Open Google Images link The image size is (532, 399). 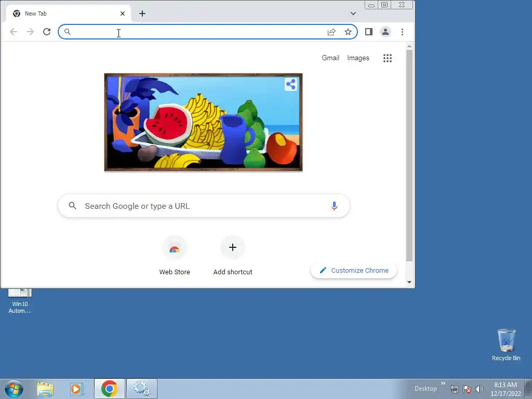coord(358,58)
